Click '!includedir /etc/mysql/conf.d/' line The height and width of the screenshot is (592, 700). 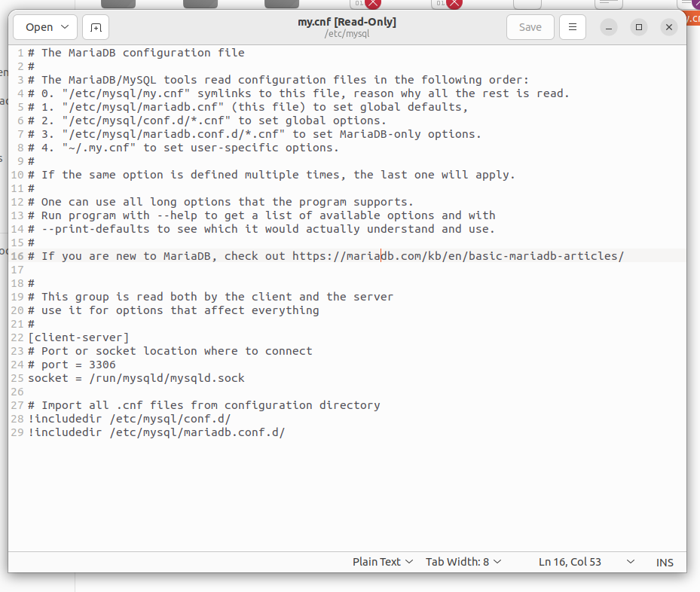130,419
